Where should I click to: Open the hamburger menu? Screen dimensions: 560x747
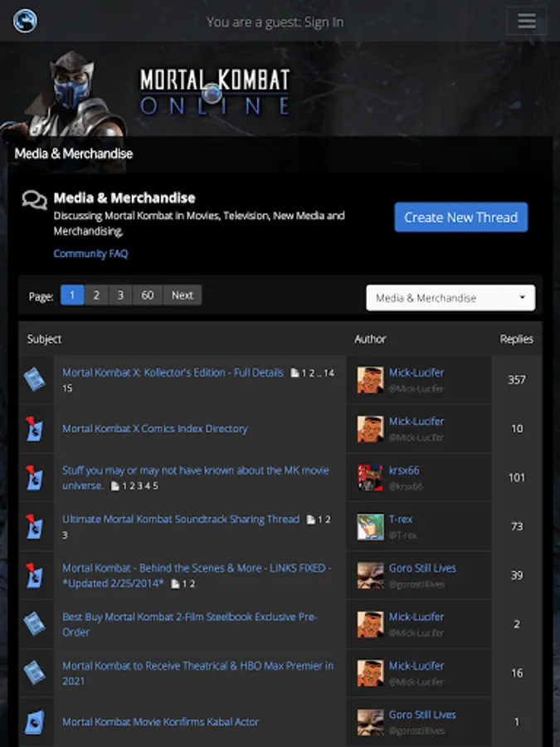coord(526,21)
